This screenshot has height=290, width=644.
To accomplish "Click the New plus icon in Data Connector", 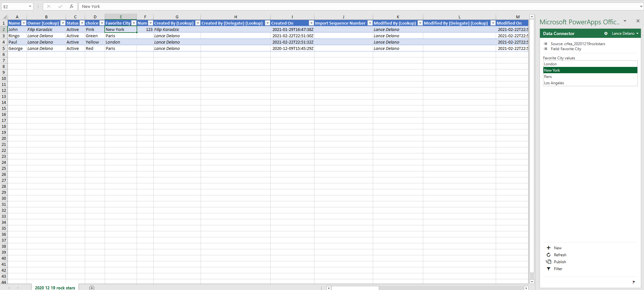I will coord(548,248).
